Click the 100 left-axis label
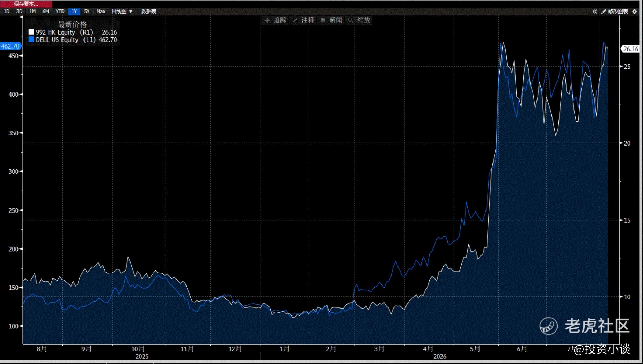Viewport: 643px width, 364px height. coord(13,326)
